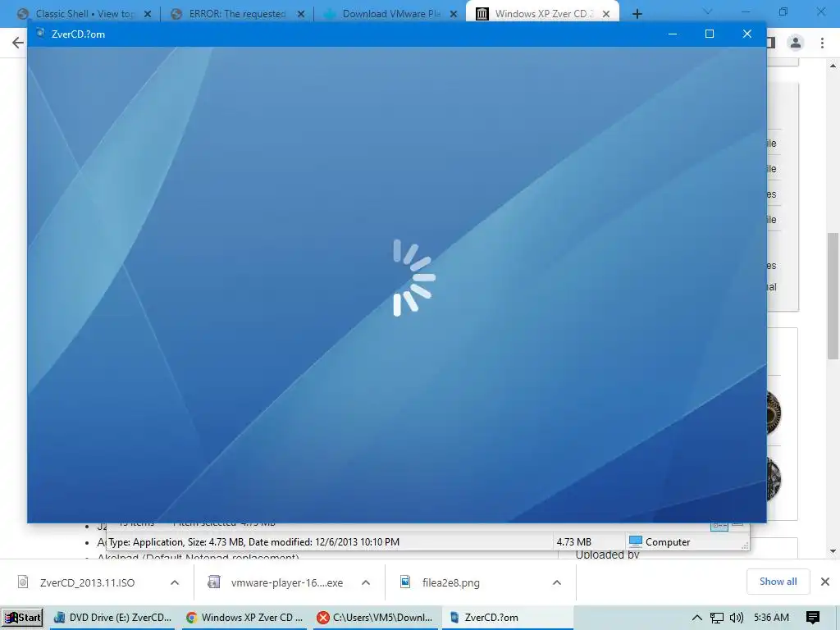Open the Chrome tab search chevron
This screenshot has height=630, width=840.
[x=708, y=11]
